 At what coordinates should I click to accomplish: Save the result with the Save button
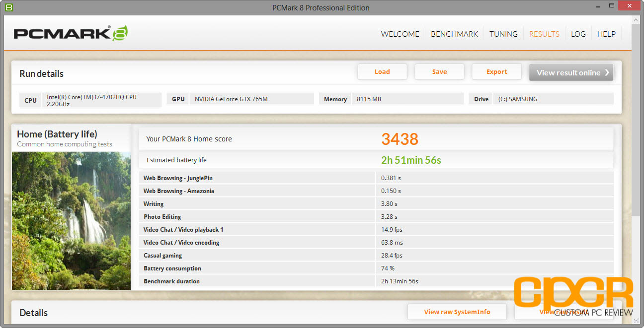pos(439,72)
